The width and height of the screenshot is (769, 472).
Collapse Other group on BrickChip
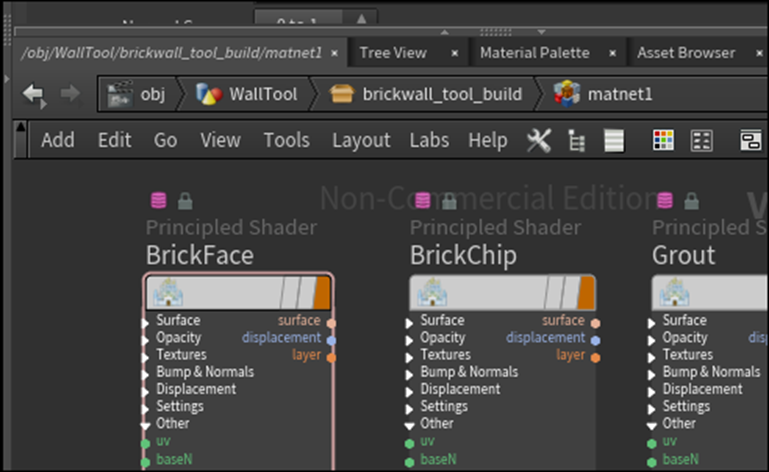pos(409,425)
